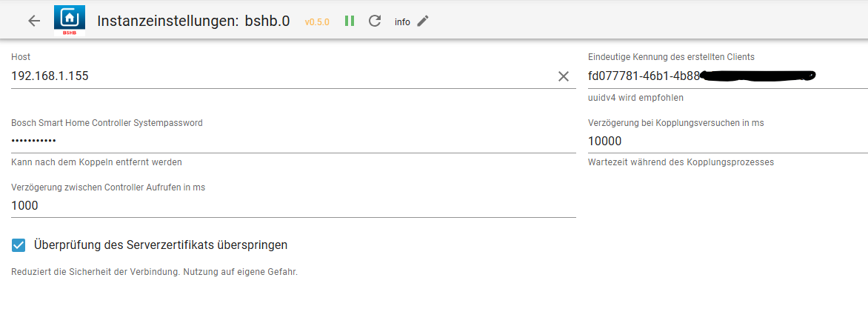The height and width of the screenshot is (309, 868).
Task: Edit log level with pencil icon
Action: [x=423, y=21]
